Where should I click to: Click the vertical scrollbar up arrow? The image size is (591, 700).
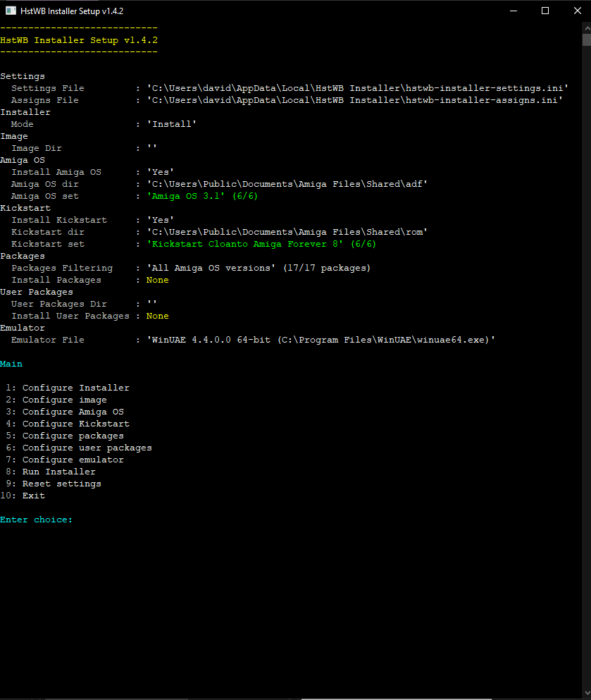coord(587,28)
